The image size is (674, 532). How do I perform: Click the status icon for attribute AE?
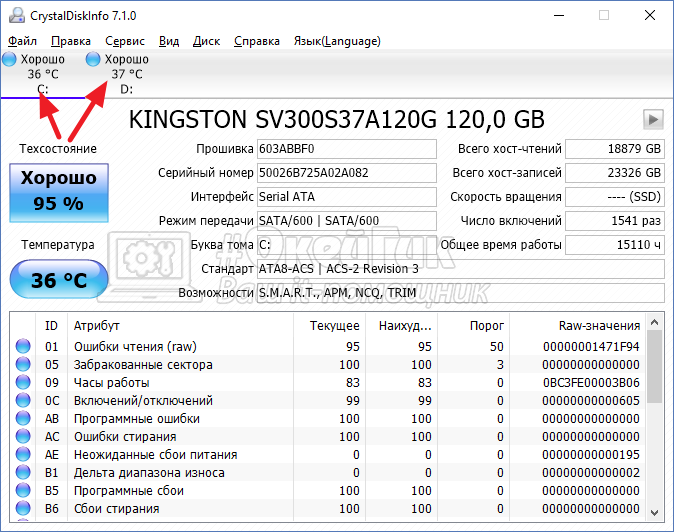coord(23,454)
